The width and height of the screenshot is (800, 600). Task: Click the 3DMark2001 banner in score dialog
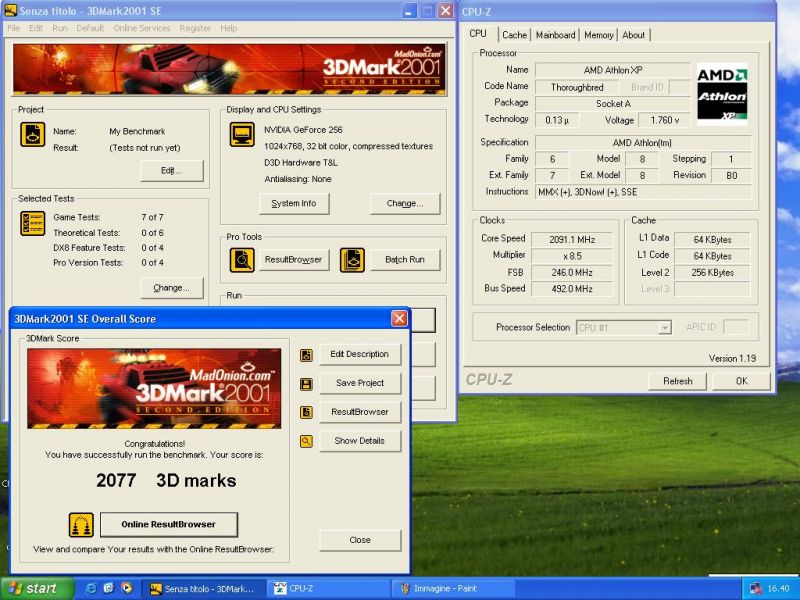tap(154, 389)
